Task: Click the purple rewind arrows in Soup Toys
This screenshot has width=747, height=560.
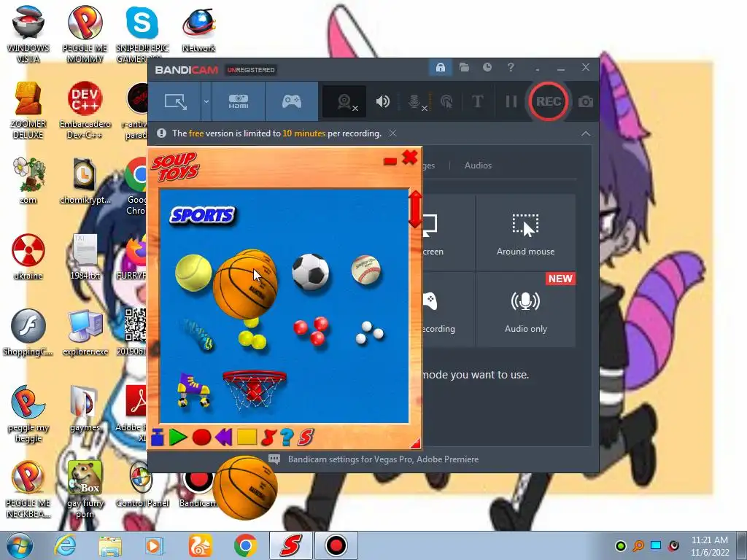Action: [x=223, y=437]
